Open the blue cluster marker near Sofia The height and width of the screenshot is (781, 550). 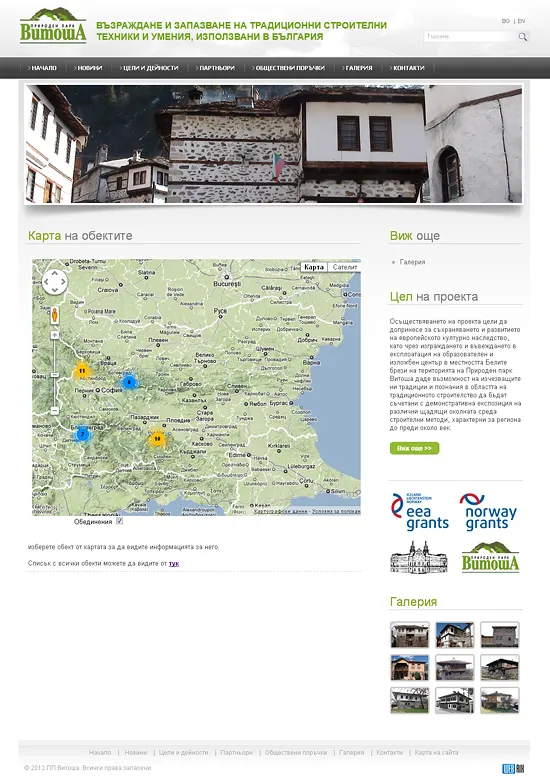(x=129, y=382)
